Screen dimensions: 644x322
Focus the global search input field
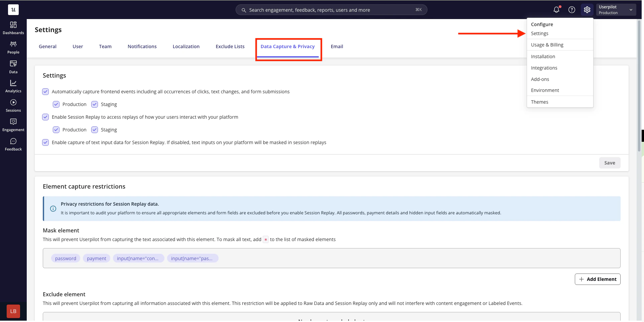click(x=332, y=10)
